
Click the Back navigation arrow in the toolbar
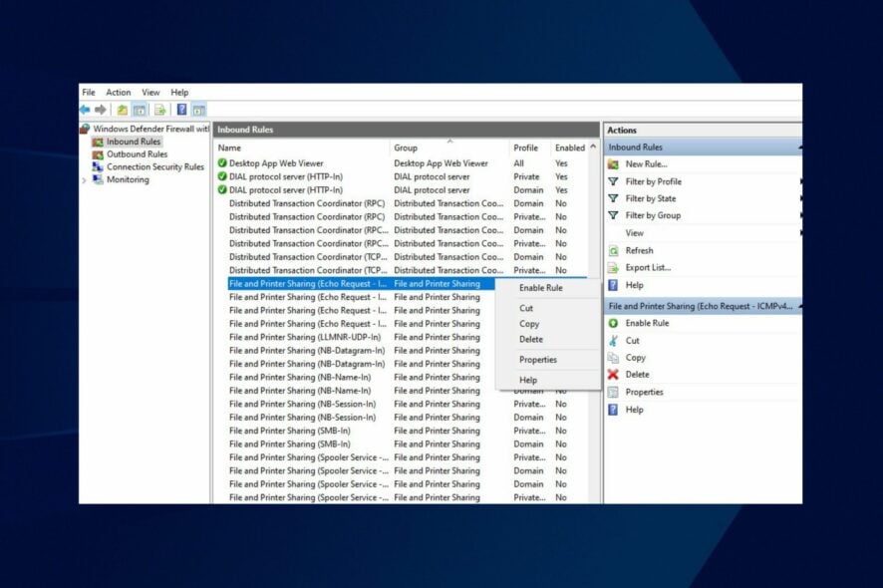click(85, 110)
